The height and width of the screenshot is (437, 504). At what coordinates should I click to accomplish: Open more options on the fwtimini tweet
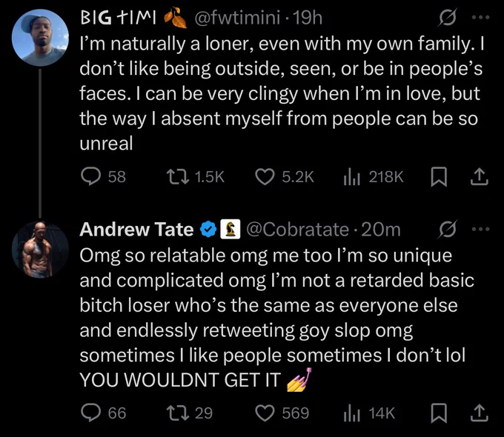480,18
